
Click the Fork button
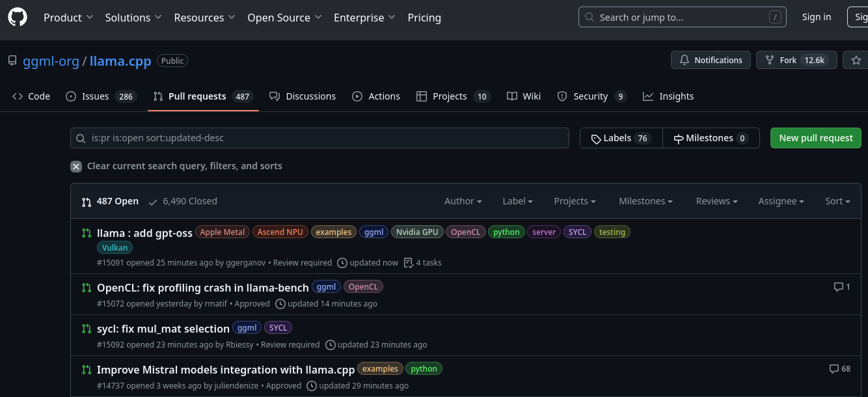point(796,60)
